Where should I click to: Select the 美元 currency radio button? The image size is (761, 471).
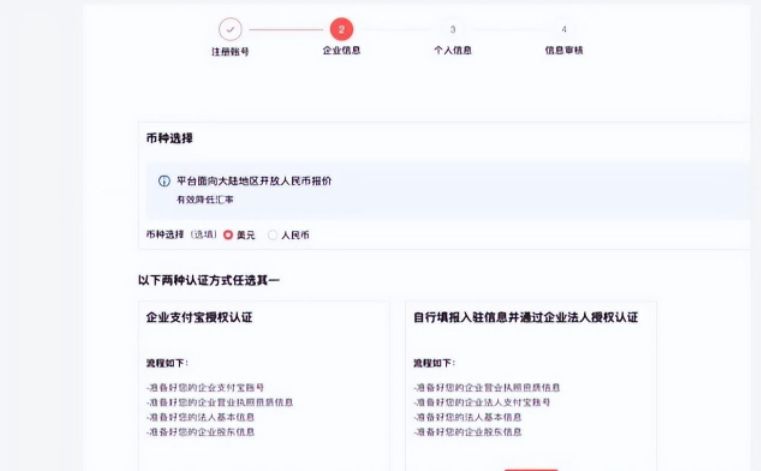(x=228, y=235)
